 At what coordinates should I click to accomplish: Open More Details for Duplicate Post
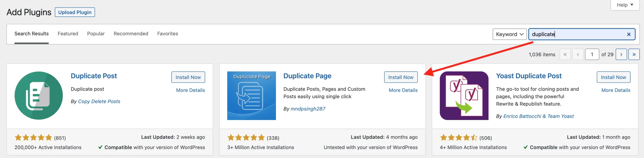point(190,90)
